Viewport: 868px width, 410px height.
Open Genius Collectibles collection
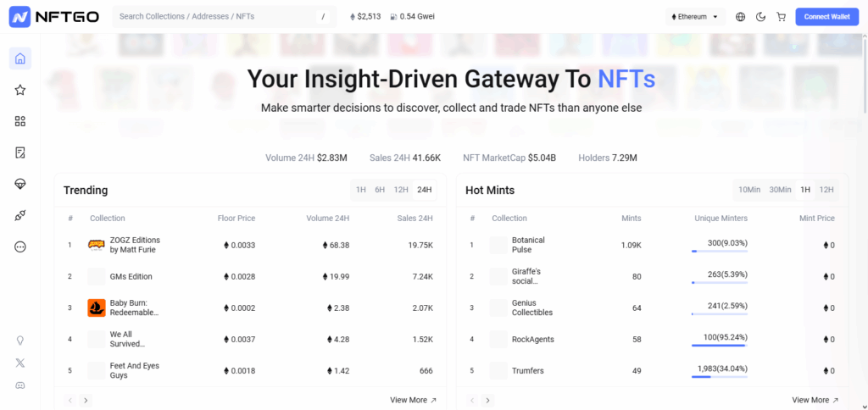(x=532, y=307)
